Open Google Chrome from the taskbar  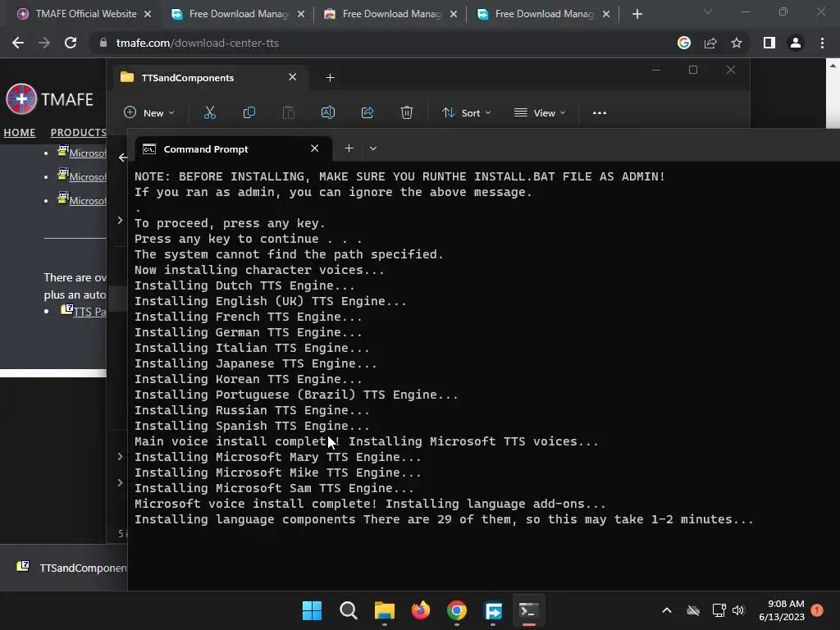(456, 610)
